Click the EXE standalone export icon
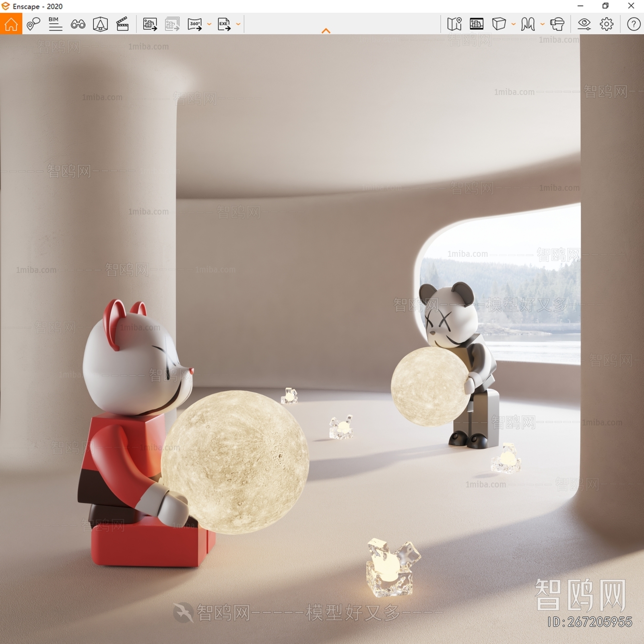This screenshot has width=644, height=644. [224, 24]
